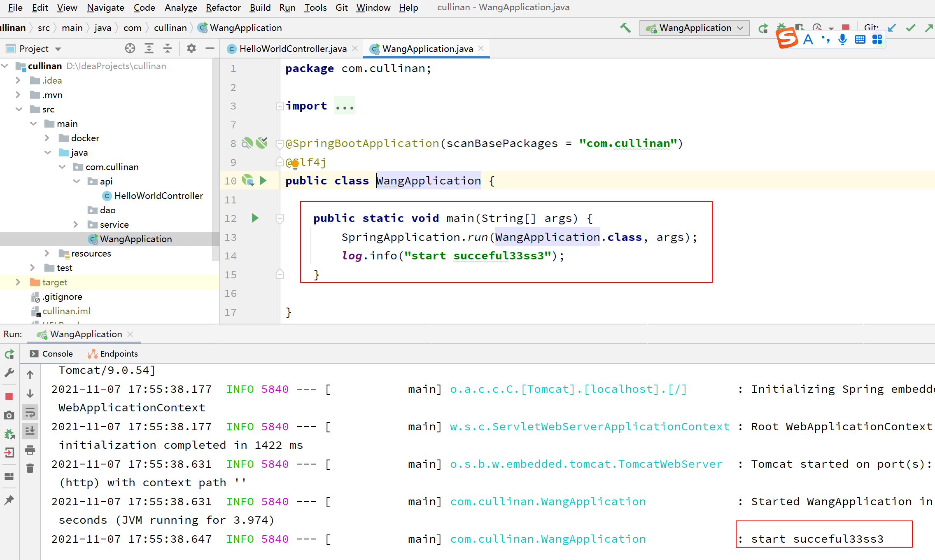Open the WangApplication run configuration dropdown
The width and height of the screenshot is (935, 560).
[695, 28]
